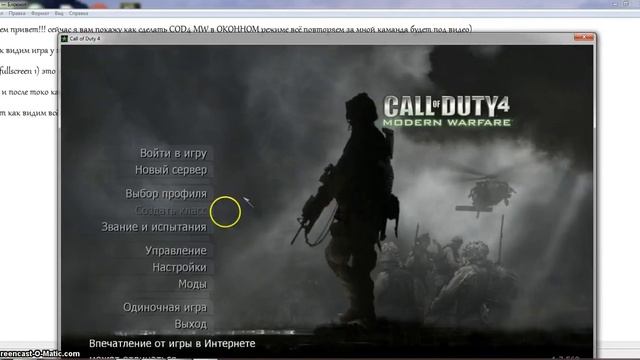Click the Call of Duty 4 window icon
Image resolution: width=640 pixels, height=360 pixels.
pyautogui.click(x=64, y=38)
